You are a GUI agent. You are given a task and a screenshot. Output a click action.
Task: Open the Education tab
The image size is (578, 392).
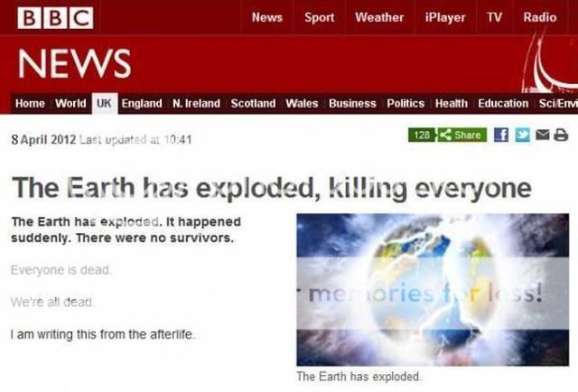click(503, 103)
